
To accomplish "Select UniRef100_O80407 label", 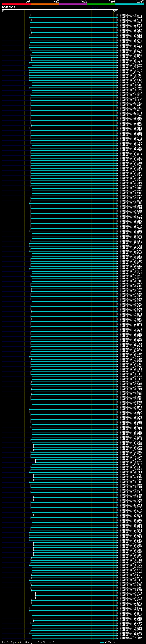I will pyautogui.click(x=131, y=65).
